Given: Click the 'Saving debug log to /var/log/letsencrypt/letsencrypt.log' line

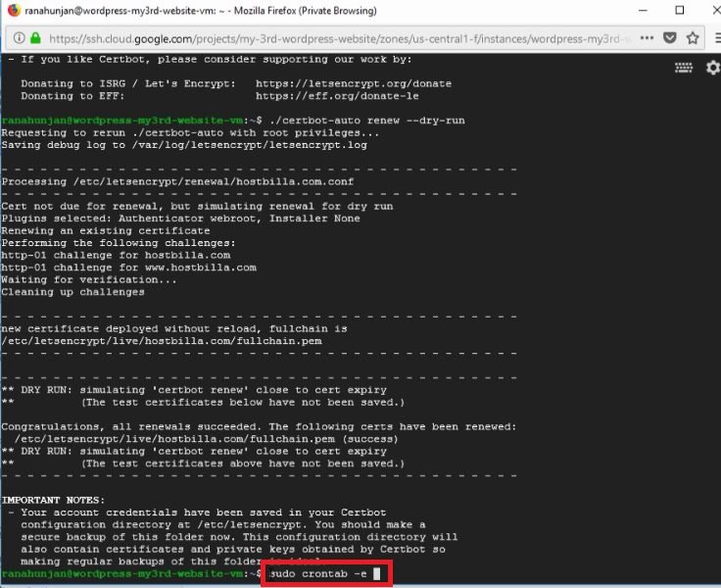Looking at the screenshot, I should 184,145.
